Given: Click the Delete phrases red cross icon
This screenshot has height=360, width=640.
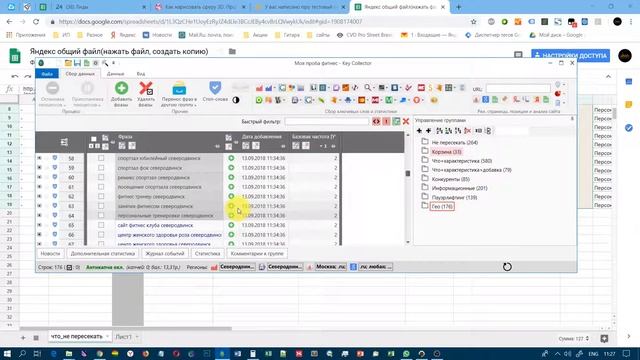Looking at the screenshot, I should [x=146, y=88].
